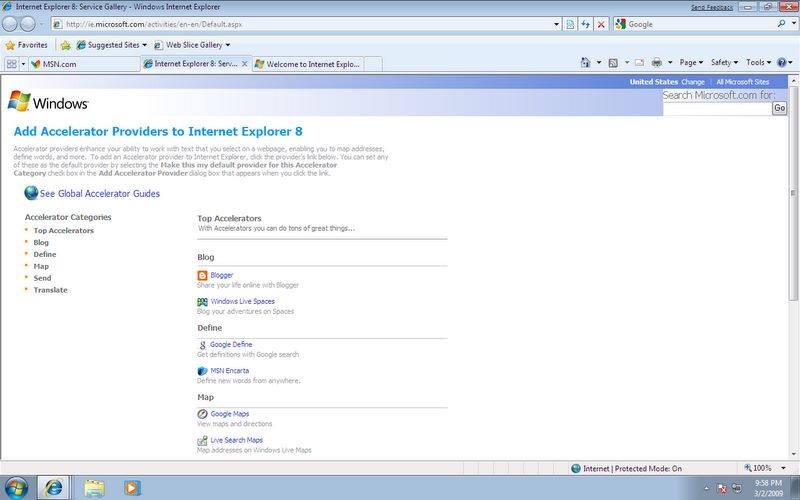Click All Microsoft Sites link

(x=742, y=82)
